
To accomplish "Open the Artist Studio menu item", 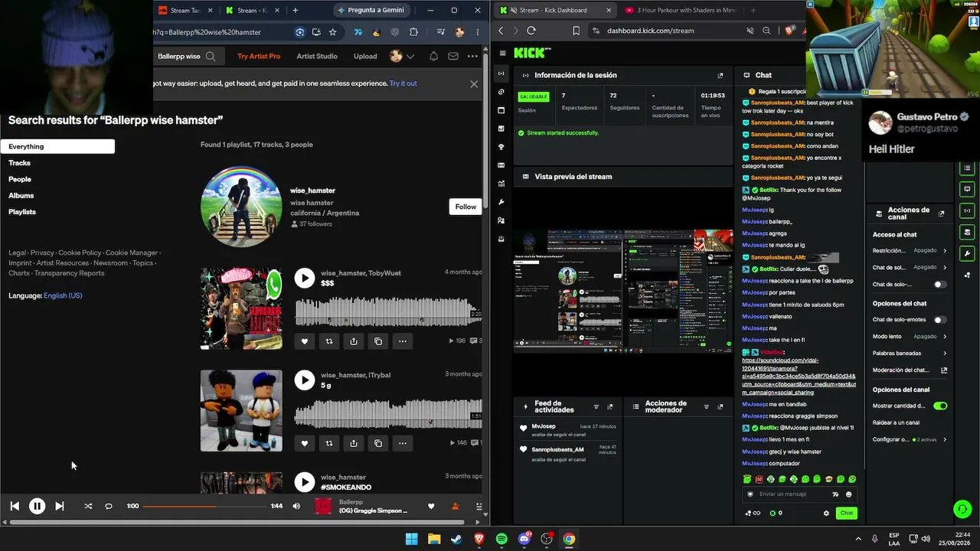I will click(x=317, y=56).
